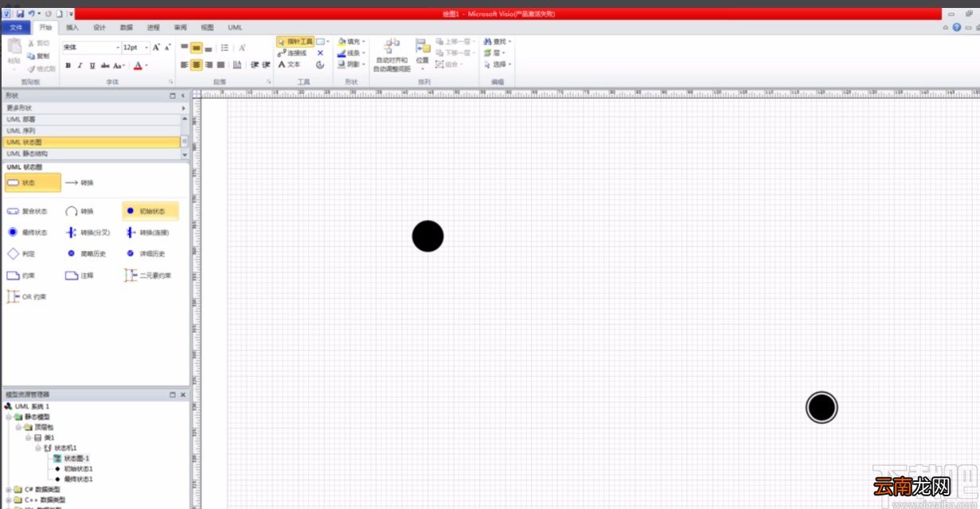Image resolution: width=980 pixels, height=509 pixels.
Task: Click the solid black initial state circle on canvas
Action: point(428,237)
